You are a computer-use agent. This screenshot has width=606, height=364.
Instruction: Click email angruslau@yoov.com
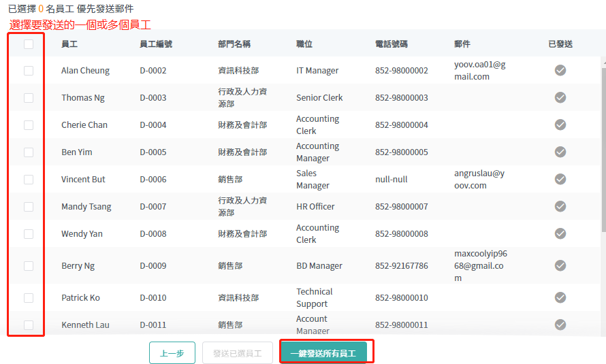479,179
